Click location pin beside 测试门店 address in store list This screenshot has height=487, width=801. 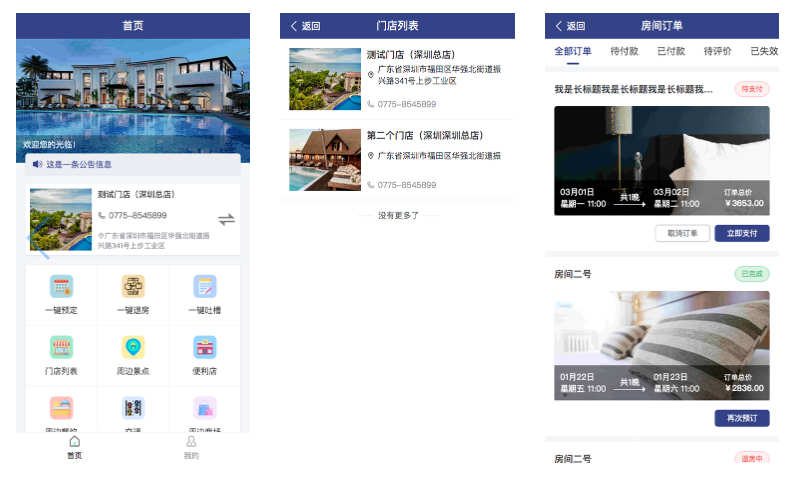(371, 75)
